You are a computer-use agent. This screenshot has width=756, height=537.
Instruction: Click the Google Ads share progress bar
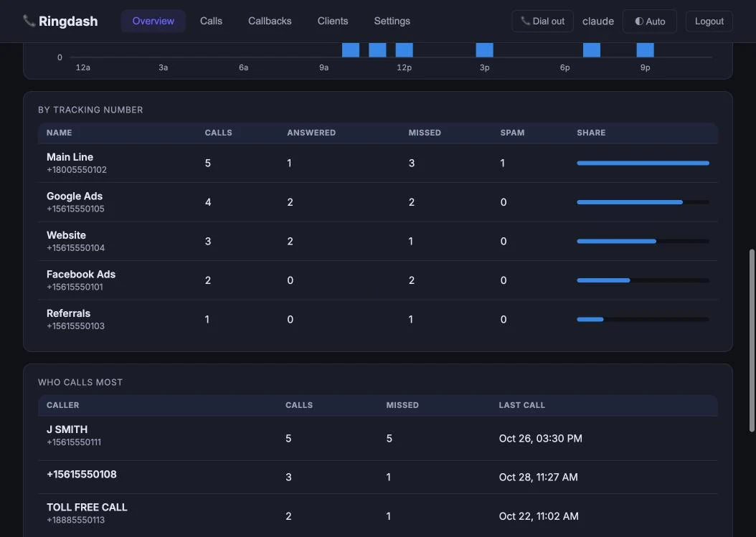[643, 202]
